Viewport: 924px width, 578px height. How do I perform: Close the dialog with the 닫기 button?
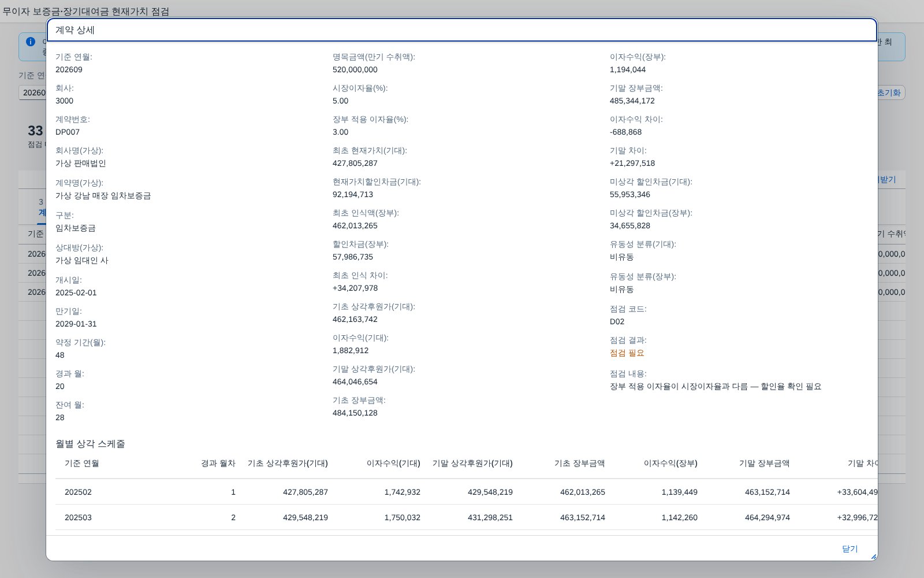850,549
